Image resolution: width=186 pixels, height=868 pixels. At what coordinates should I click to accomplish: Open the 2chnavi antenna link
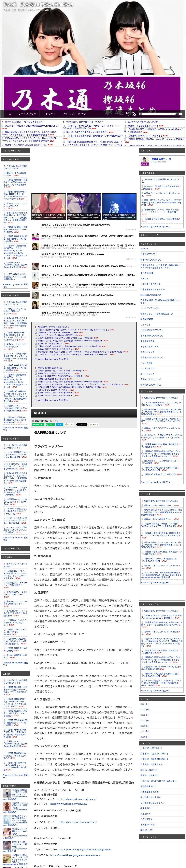[x=144, y=249]
